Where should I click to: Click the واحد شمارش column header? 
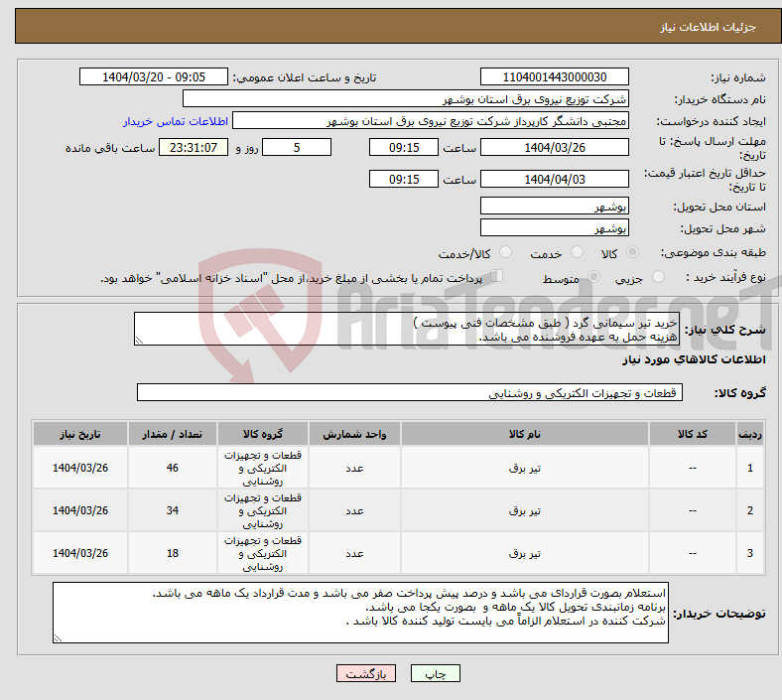(x=354, y=434)
